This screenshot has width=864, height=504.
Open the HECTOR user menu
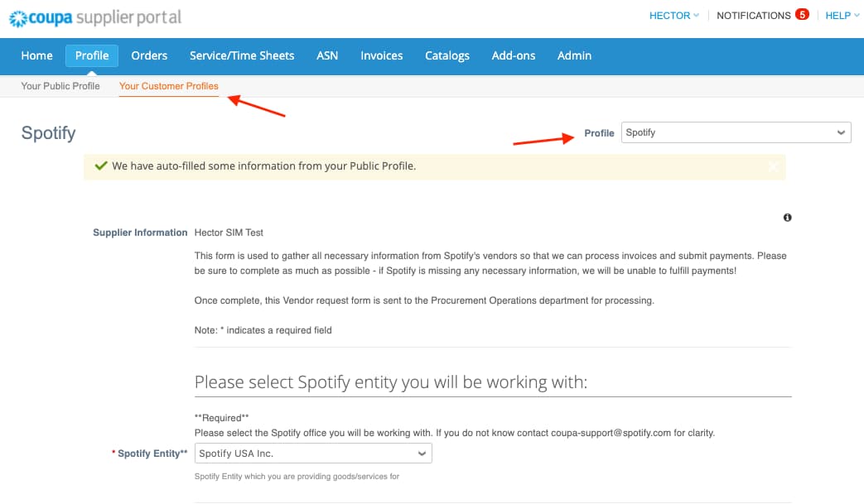(x=674, y=16)
